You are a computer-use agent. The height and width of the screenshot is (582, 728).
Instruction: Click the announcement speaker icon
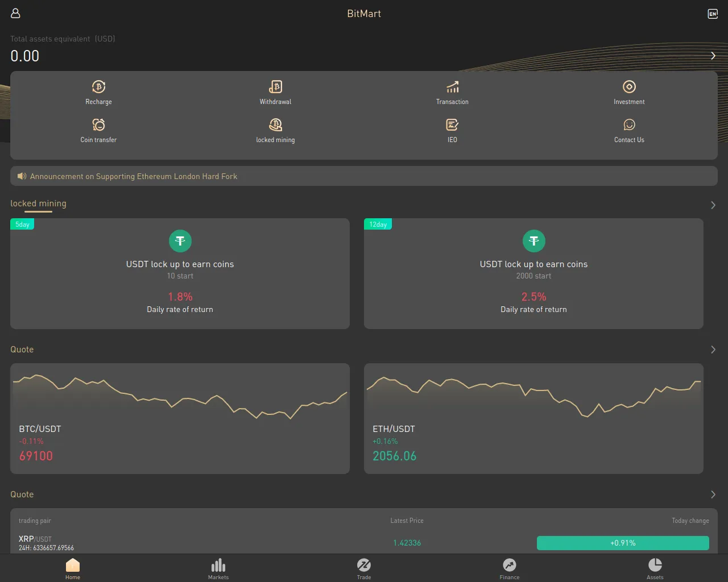coord(22,176)
